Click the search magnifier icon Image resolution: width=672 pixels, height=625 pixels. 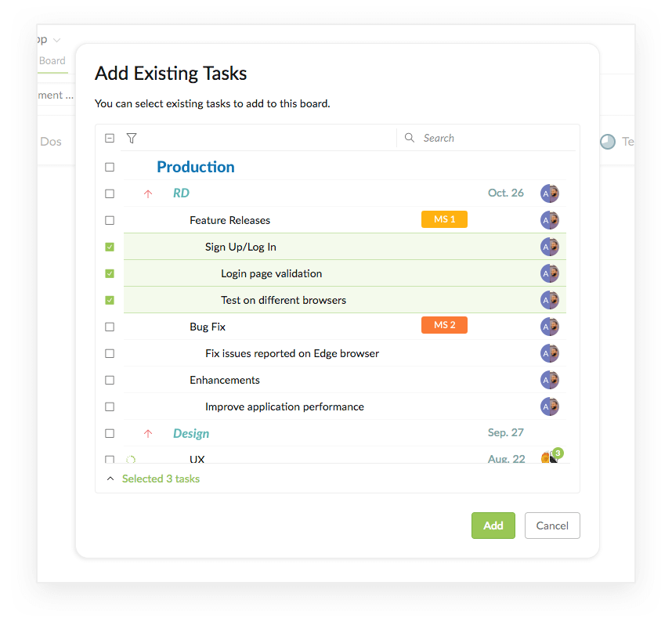click(x=410, y=138)
